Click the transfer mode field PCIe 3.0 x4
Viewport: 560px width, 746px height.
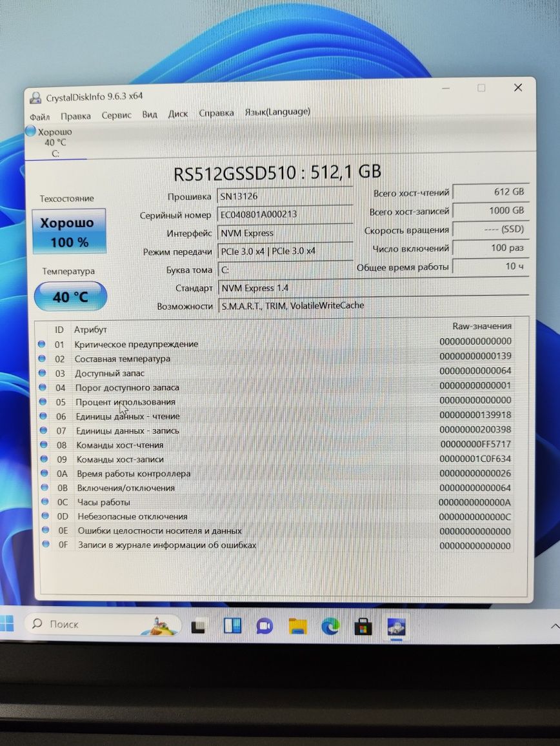point(285,251)
